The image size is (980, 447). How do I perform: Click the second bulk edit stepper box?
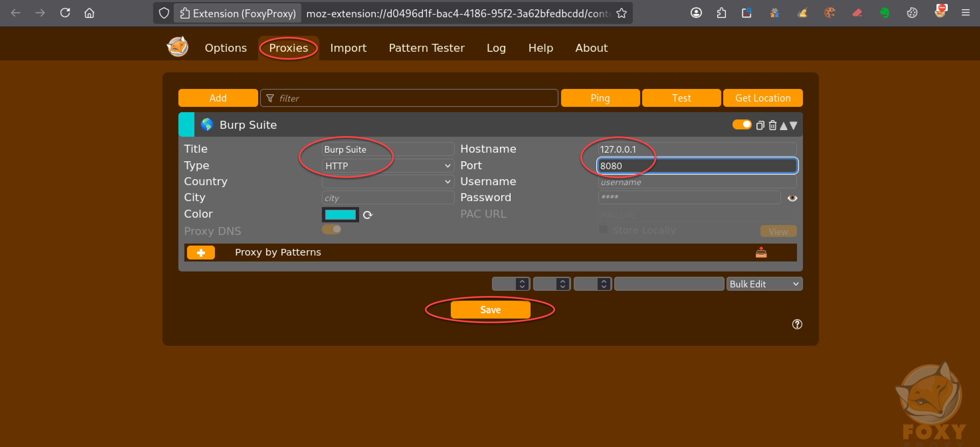552,284
